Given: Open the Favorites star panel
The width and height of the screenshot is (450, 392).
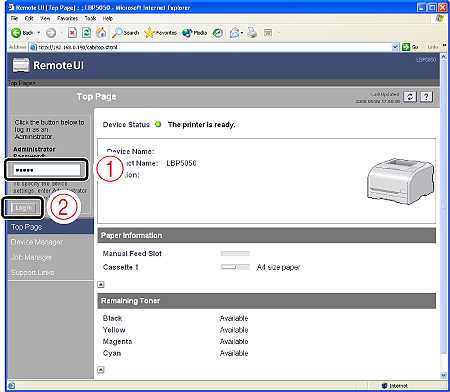Looking at the screenshot, I should (x=161, y=33).
